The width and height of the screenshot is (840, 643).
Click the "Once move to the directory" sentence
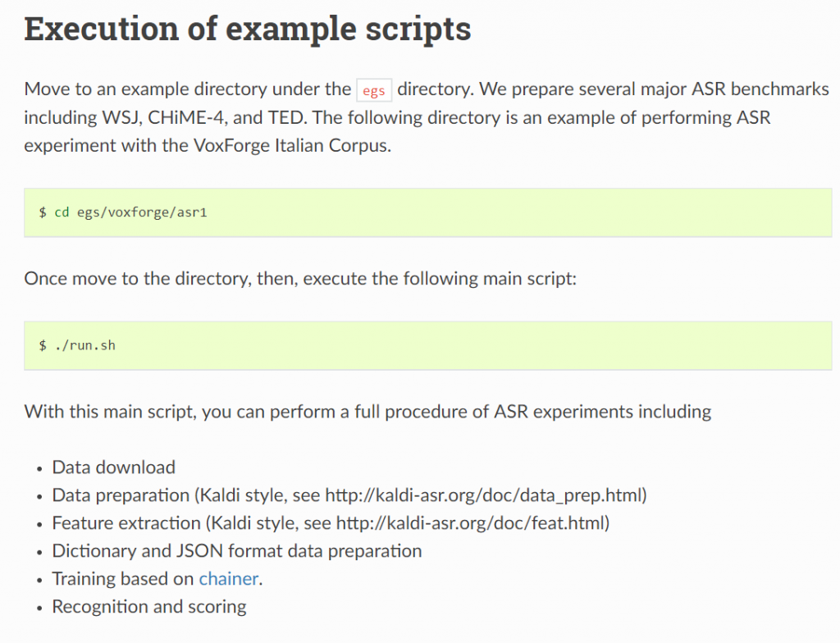300,278
